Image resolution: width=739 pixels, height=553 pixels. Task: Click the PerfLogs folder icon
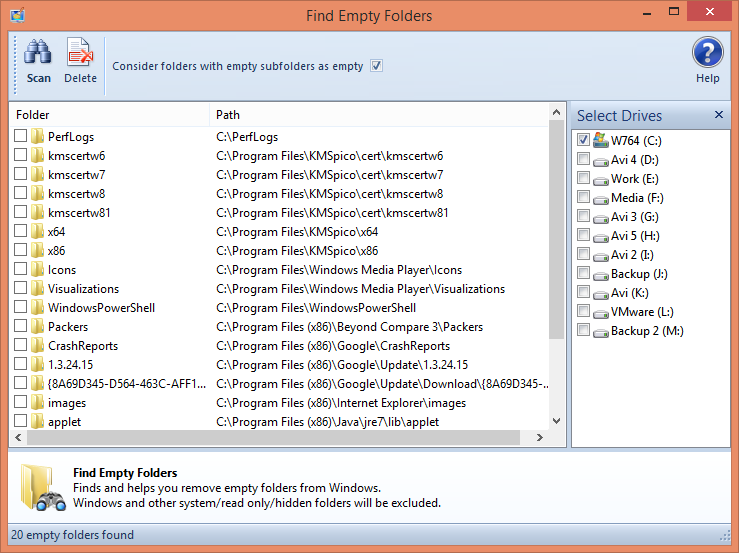pyautogui.click(x=37, y=137)
